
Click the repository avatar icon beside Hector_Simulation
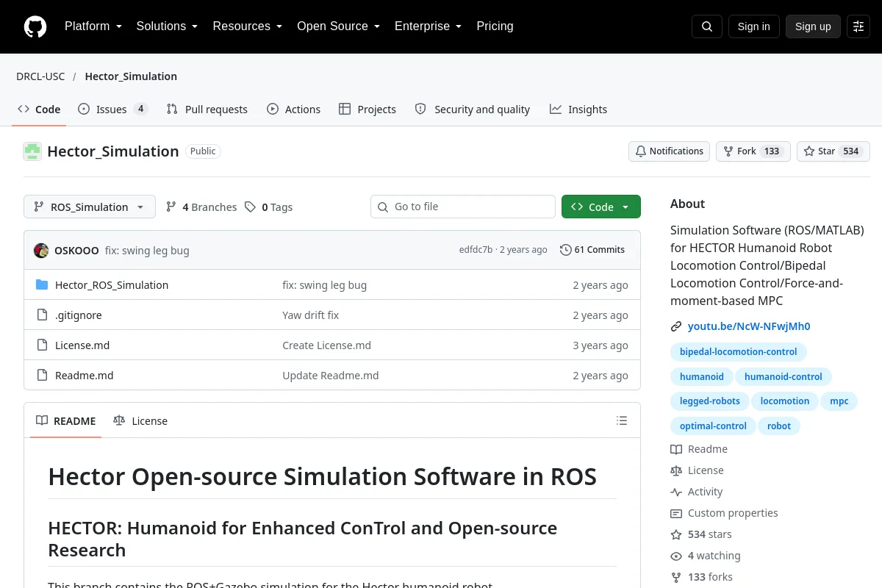pos(32,151)
